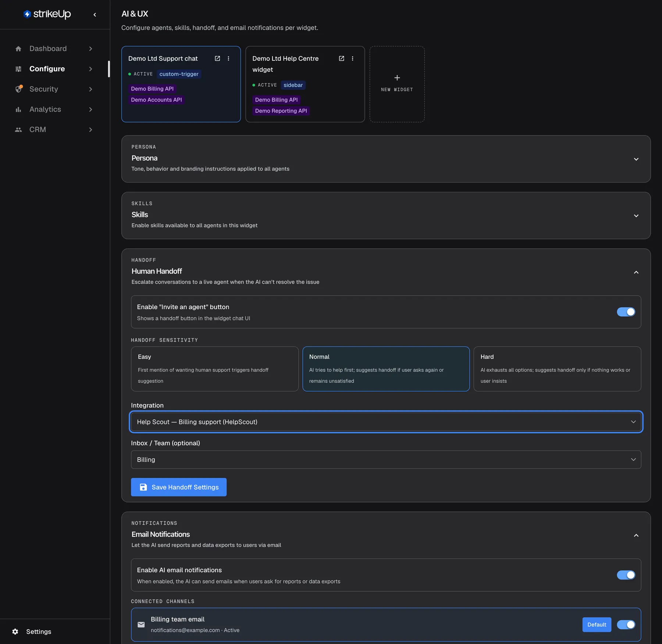Collapse the Human Handoff section
The image size is (662, 644).
tap(636, 272)
